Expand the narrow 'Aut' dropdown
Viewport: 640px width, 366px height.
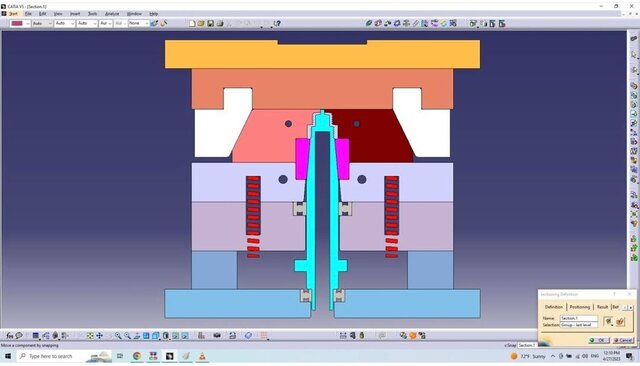pyautogui.click(x=105, y=24)
